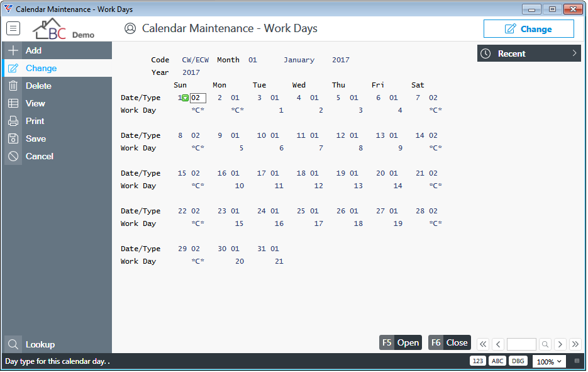Click the Lookup magnifier icon
Image resolution: width=588 pixels, height=372 pixels.
pos(13,344)
